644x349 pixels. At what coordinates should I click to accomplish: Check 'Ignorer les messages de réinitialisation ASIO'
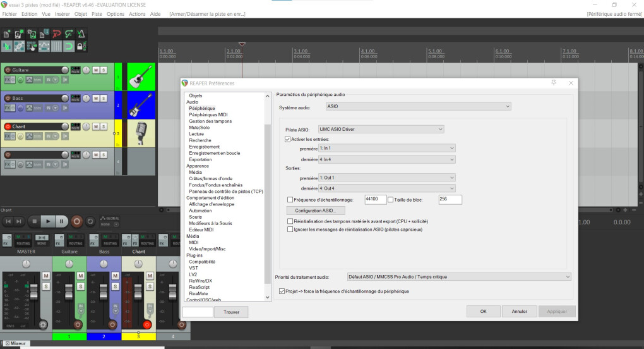click(290, 230)
